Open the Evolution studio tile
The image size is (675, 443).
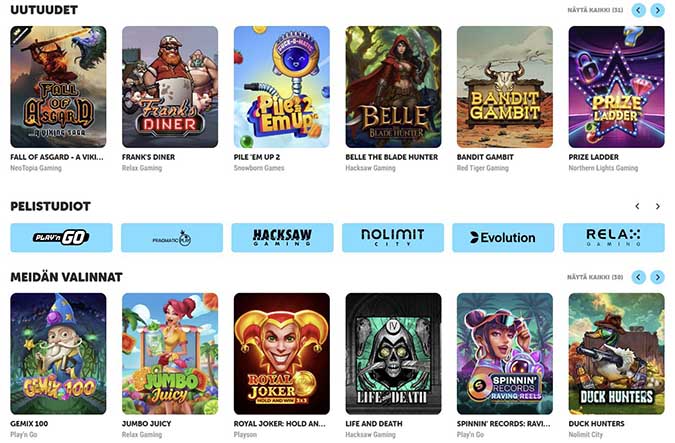point(503,237)
